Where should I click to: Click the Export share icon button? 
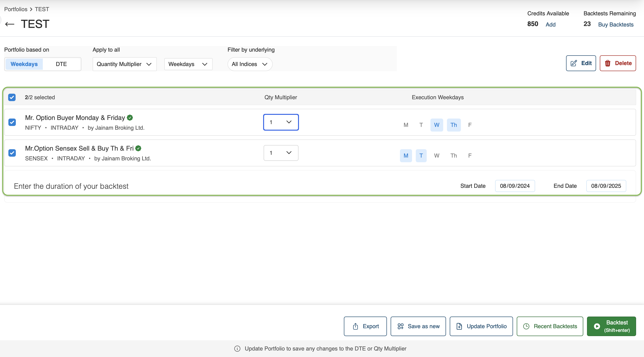click(355, 326)
